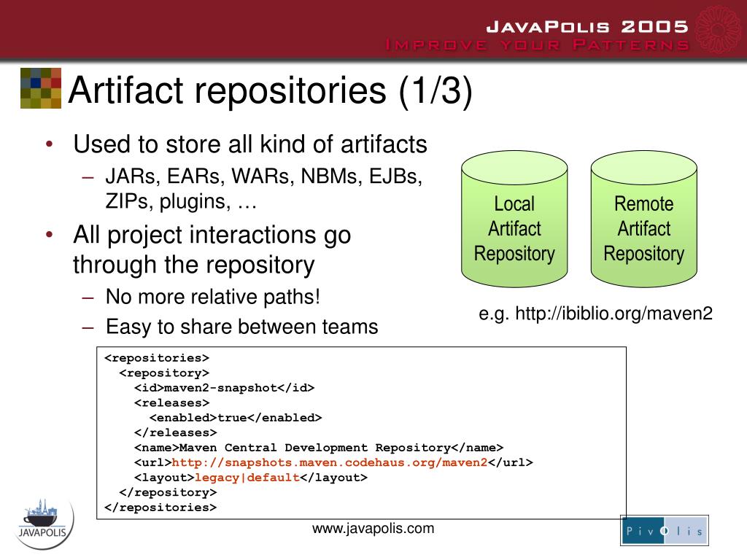Click the <enabled>true</enabled> line
Image resolution: width=747 pixels, height=560 pixels.
tap(236, 418)
